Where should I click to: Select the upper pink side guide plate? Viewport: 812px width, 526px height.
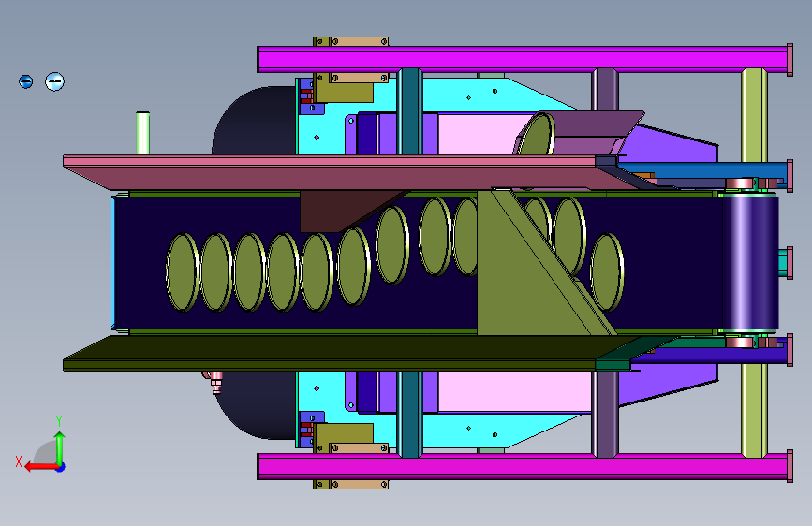pos(332,172)
